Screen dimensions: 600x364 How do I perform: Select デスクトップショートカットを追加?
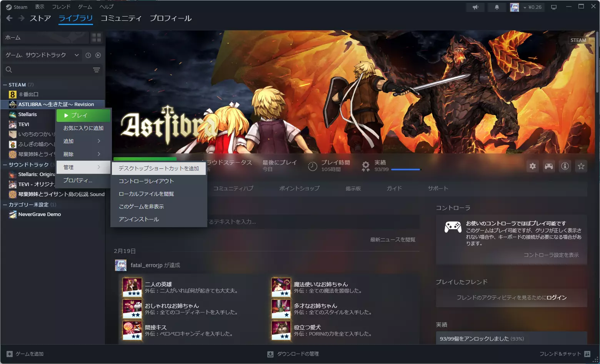tap(159, 168)
